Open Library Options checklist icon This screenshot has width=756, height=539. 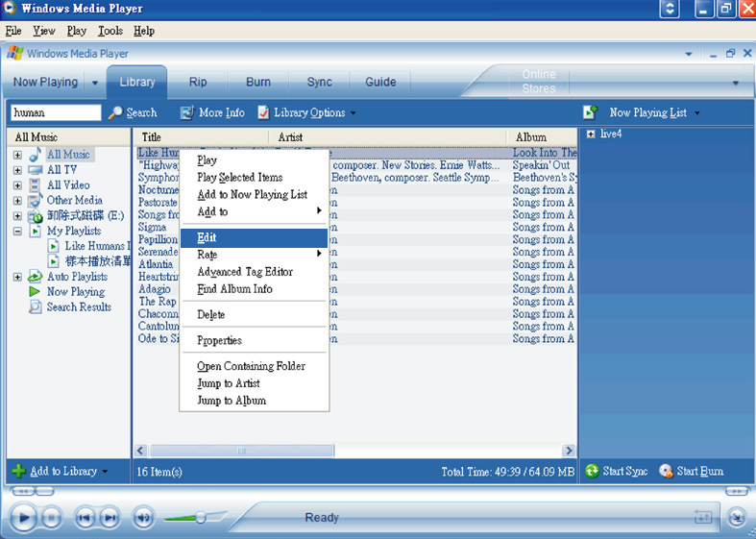(x=263, y=112)
